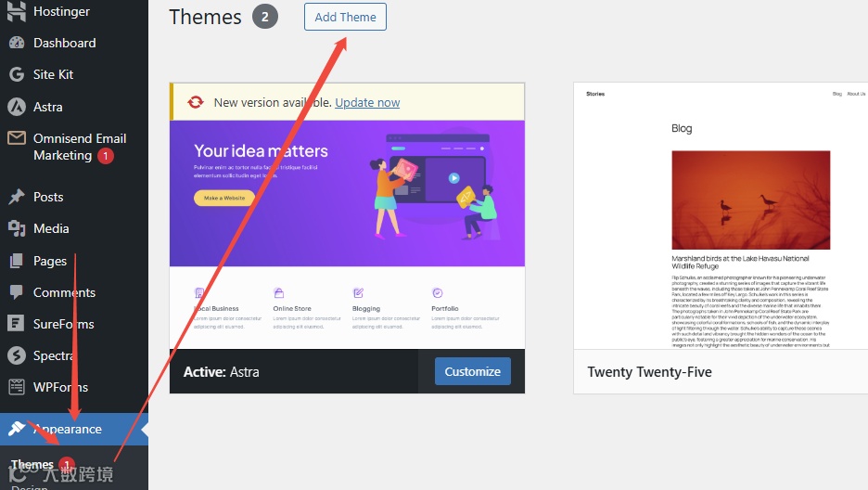Click the Hostinger logo icon
868x490 pixels.
(x=17, y=11)
